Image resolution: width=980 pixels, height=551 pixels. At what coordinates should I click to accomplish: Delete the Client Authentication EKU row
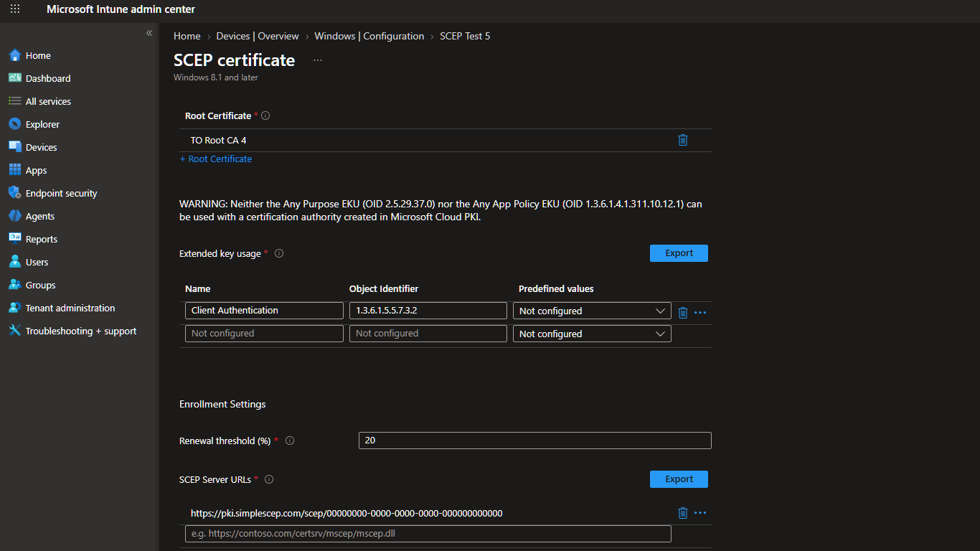coord(683,312)
